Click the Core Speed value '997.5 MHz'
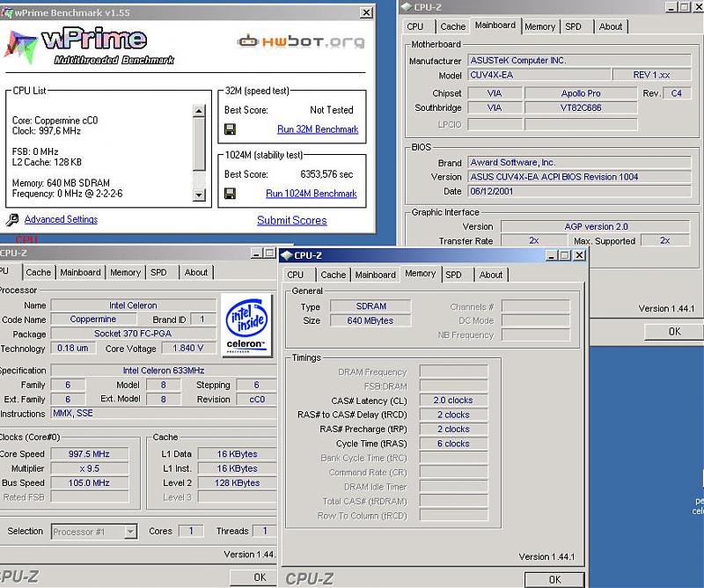The width and height of the screenshot is (704, 588). tap(90, 454)
